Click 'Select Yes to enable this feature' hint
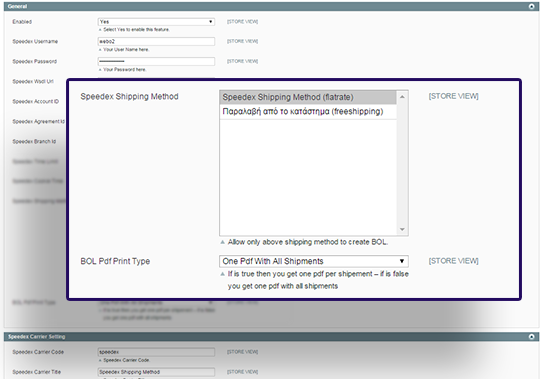 [136, 30]
